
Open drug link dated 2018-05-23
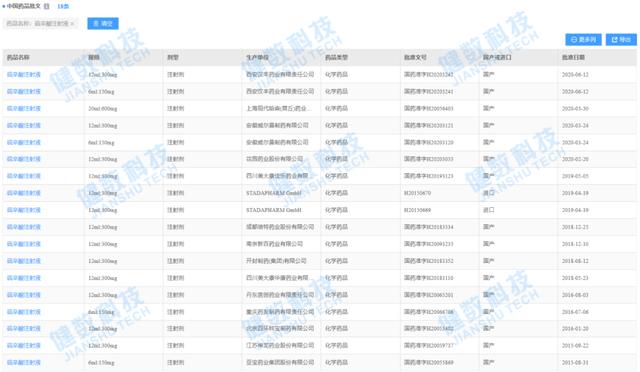pos(24,278)
